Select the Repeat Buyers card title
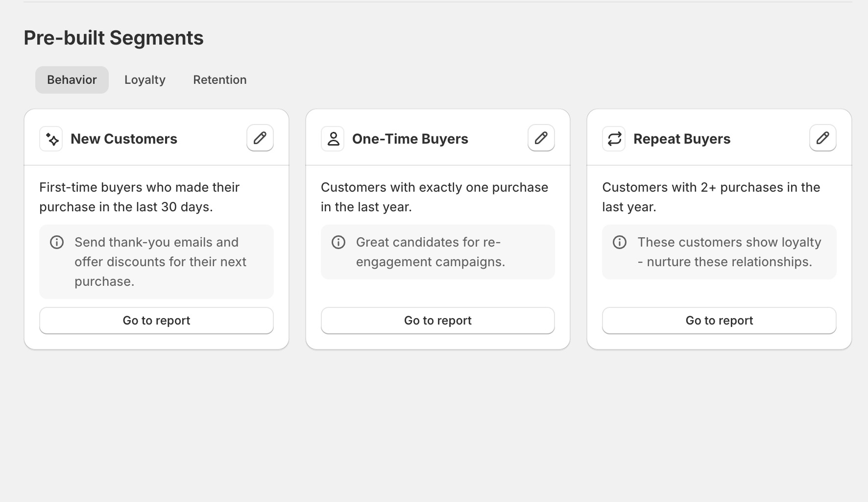Viewport: 868px width, 502px height. [682, 139]
